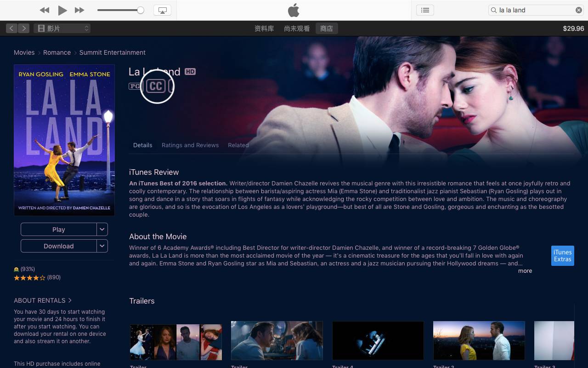
Task: Open the Summit Entertainment breadcrumb link
Action: point(113,52)
